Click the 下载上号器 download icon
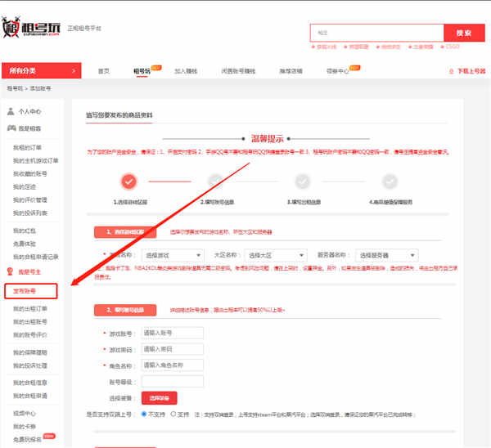The width and height of the screenshot is (491, 448). tap(452, 71)
